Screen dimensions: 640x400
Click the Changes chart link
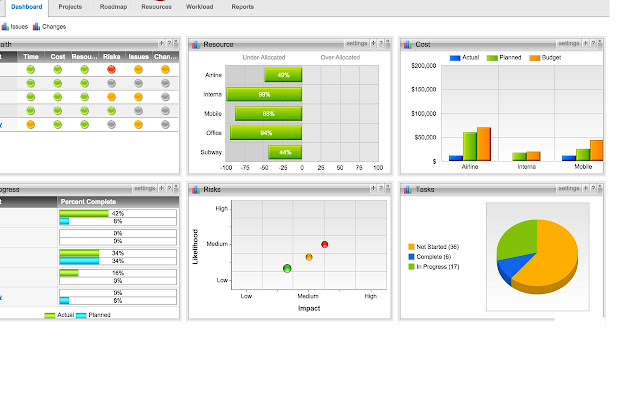click(49, 27)
